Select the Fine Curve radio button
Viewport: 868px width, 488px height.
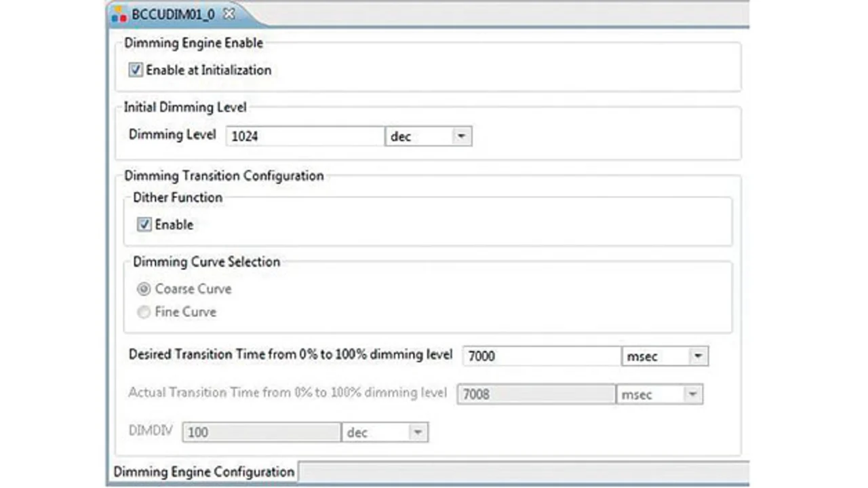pos(144,312)
